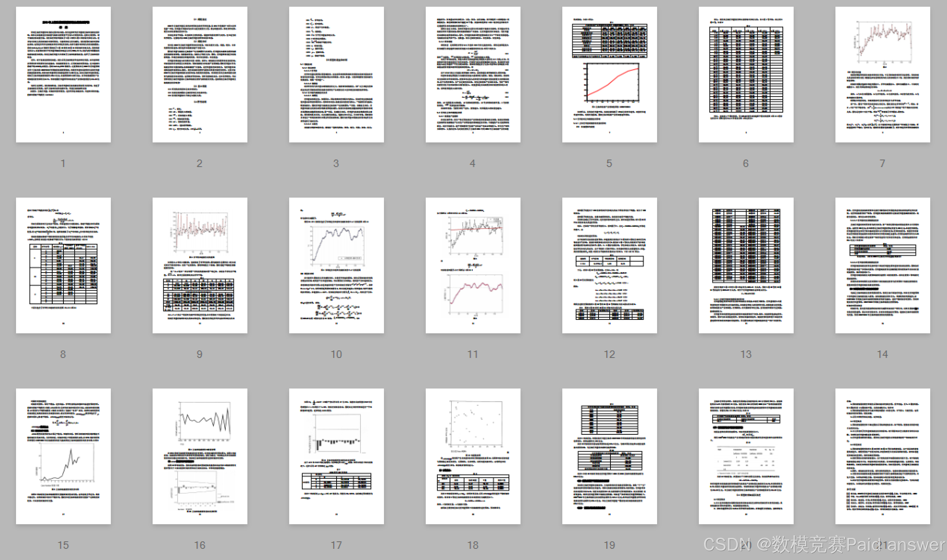Click page number label 6
Image resolution: width=947 pixels, height=560 pixels.
(746, 163)
